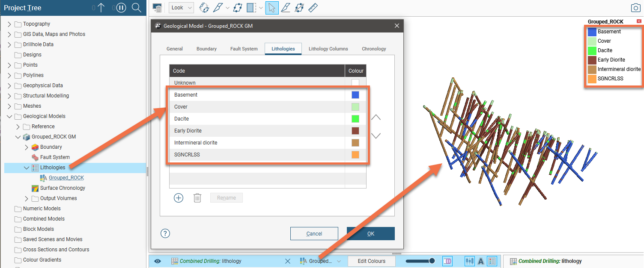Click the Project Tree search icon
The height and width of the screenshot is (268, 644).
pos(137,8)
